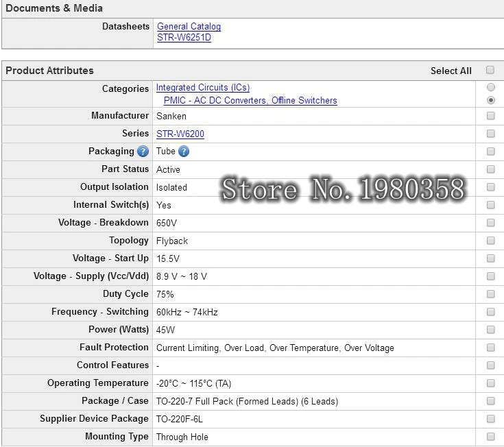Viewport: 504px width, 447px height.
Task: Open the Integrated Circuits (ICs) category link
Action: pos(203,87)
